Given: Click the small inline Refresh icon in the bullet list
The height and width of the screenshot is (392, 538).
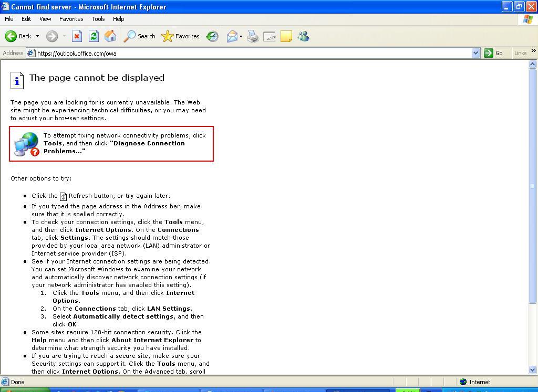Looking at the screenshot, I should 63,196.
